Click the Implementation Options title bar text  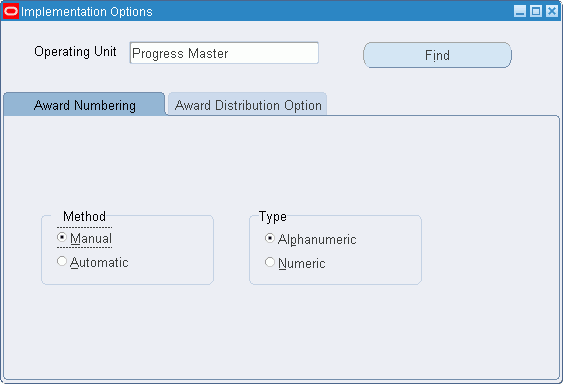[87, 11]
